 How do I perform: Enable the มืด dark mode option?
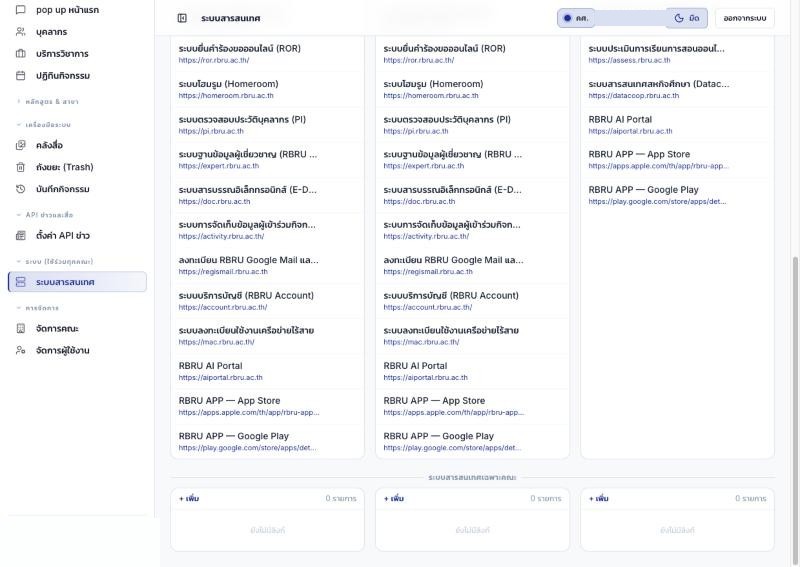pos(687,18)
